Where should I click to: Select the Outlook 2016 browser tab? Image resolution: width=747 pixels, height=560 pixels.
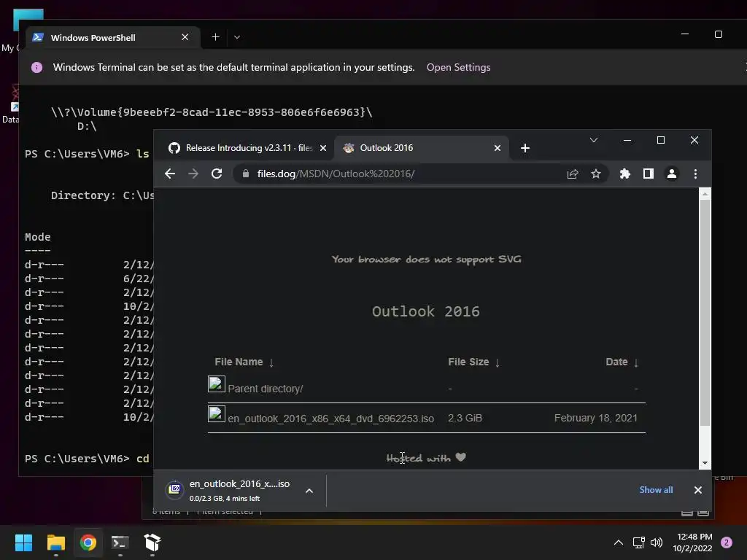(422, 148)
